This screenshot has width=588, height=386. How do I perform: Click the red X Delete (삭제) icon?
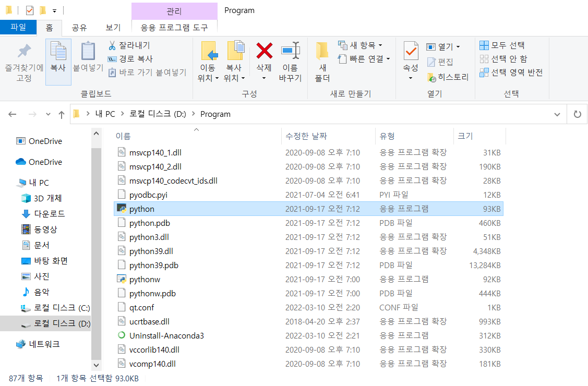(x=264, y=51)
